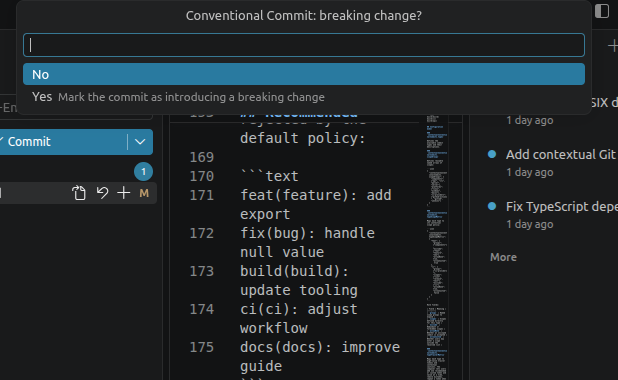Click the text 'default policy:' in the editor

coord(303,138)
